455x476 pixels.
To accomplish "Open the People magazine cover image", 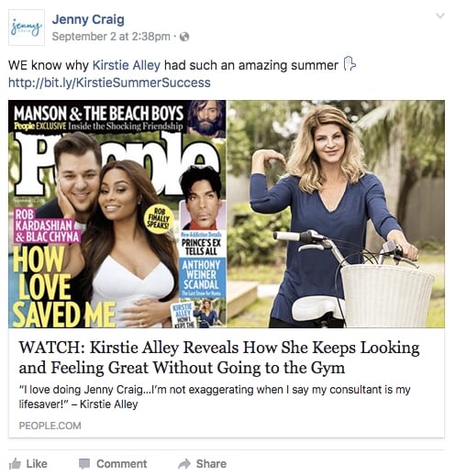I will coord(117,214).
